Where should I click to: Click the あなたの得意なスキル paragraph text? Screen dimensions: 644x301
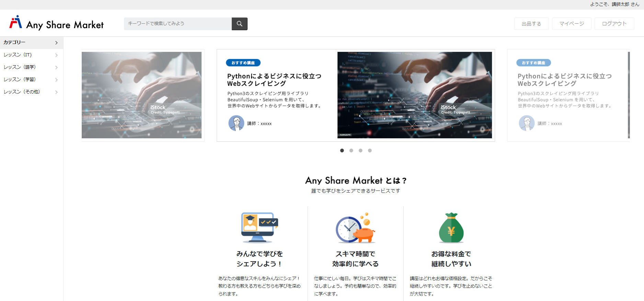(x=260, y=286)
